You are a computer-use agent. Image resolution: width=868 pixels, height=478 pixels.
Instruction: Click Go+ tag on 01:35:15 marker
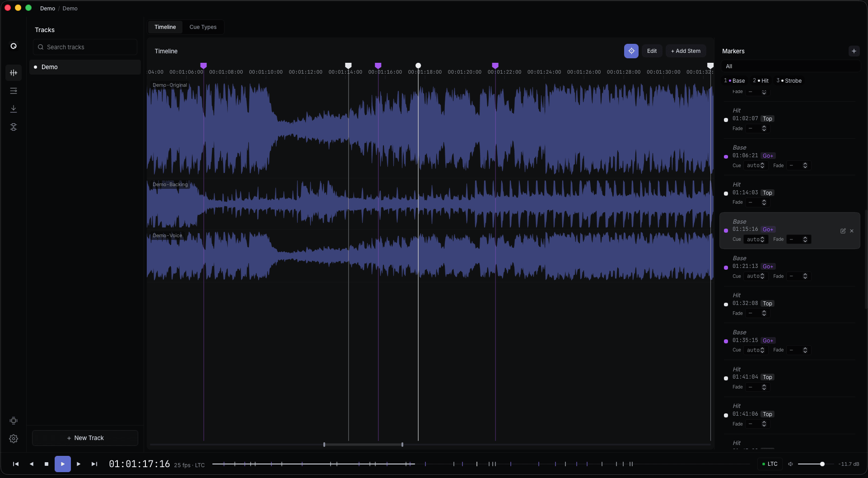[768, 341]
